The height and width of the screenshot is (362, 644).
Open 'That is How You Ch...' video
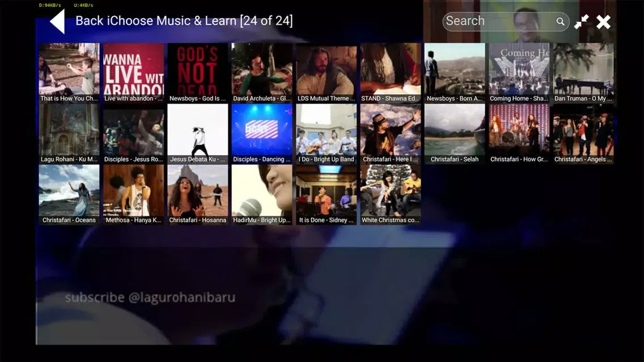[x=69, y=73]
